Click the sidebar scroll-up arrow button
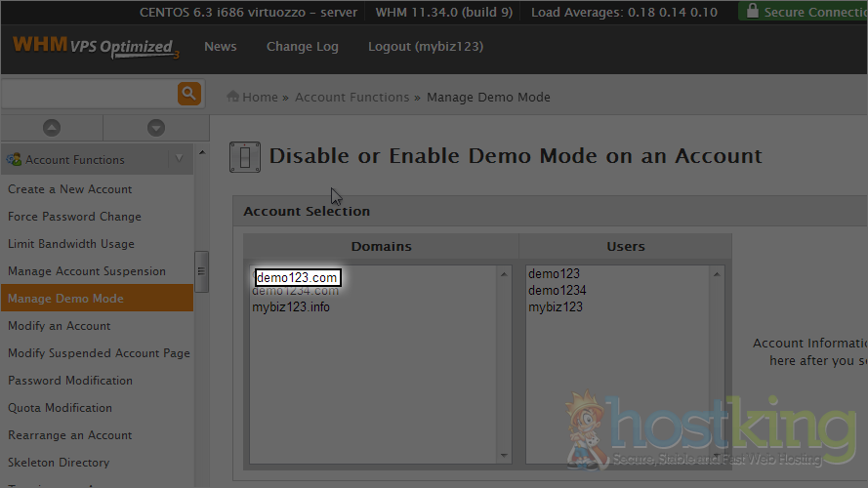This screenshot has height=488, width=868. [52, 128]
